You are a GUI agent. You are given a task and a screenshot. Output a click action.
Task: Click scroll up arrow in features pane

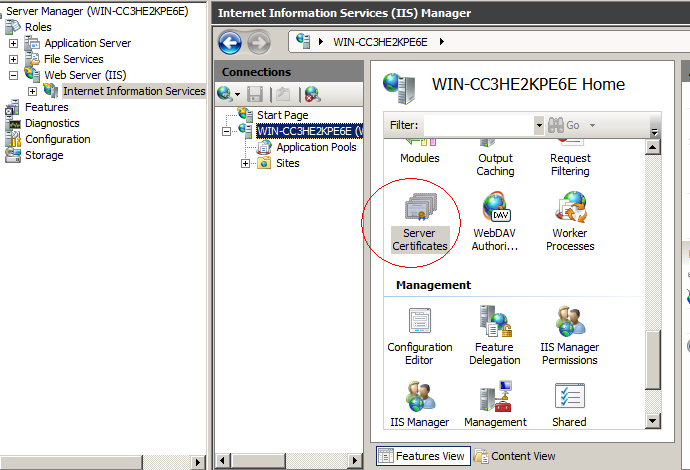(x=653, y=147)
